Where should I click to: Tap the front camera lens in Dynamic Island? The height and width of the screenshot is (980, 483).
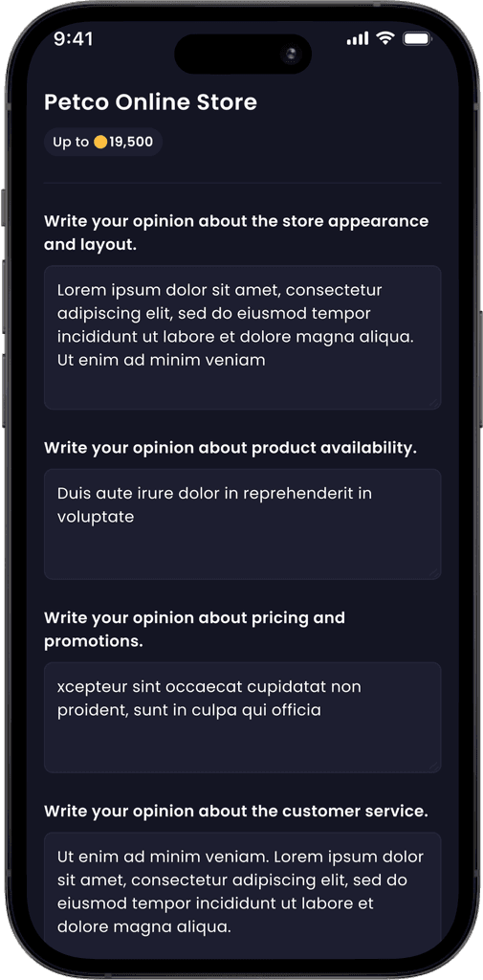pos(291,55)
